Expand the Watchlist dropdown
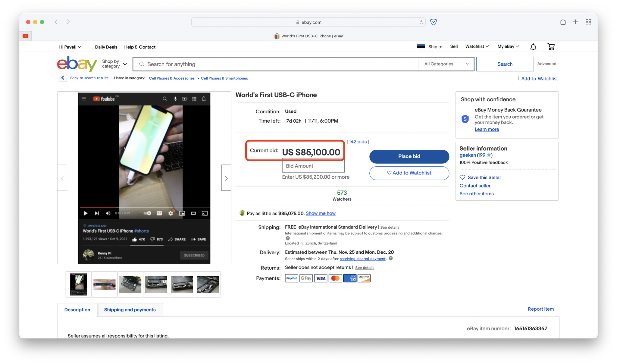 (x=477, y=46)
